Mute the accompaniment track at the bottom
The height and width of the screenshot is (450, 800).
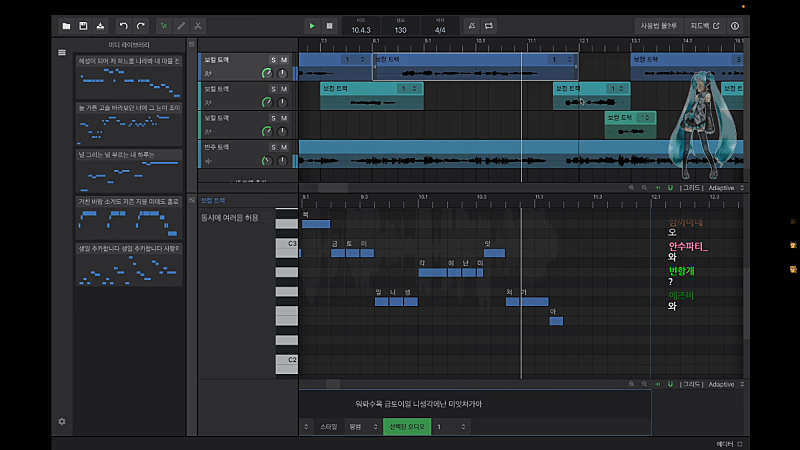coord(284,147)
